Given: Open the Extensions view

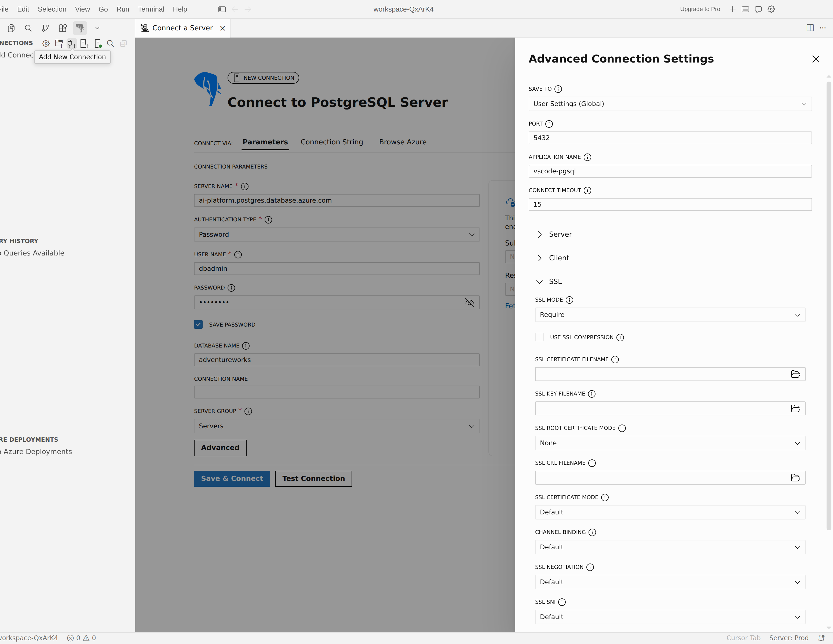Looking at the screenshot, I should [63, 28].
